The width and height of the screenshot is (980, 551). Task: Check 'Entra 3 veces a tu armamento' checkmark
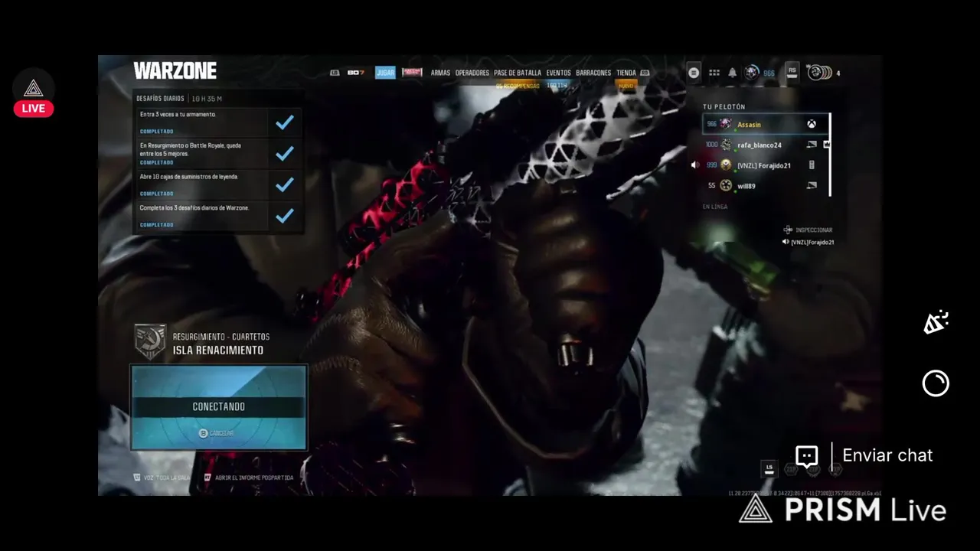pos(284,122)
